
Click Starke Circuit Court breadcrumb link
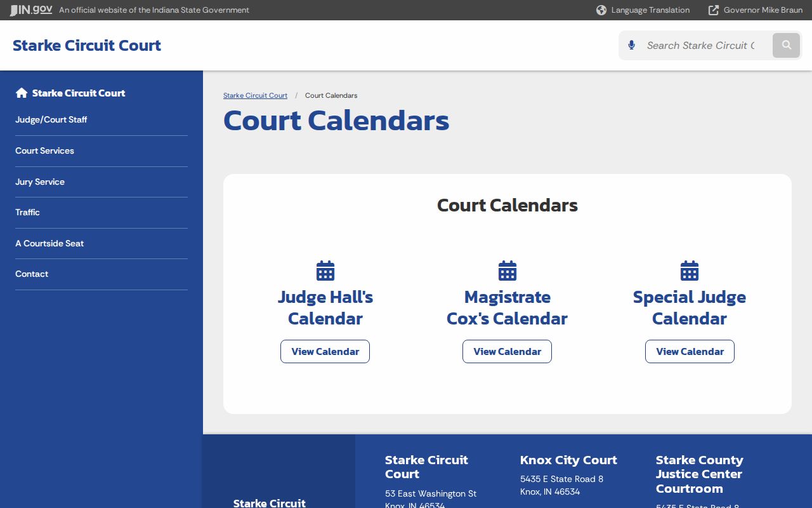click(x=255, y=95)
